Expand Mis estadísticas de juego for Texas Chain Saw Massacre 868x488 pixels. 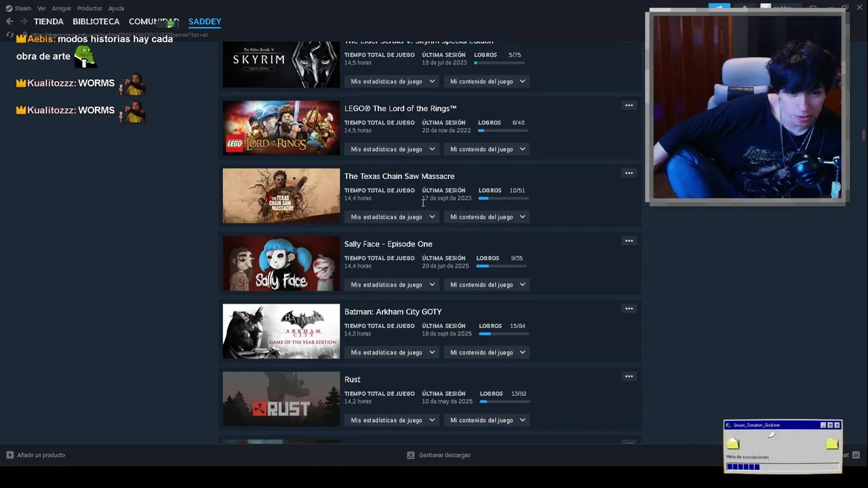(x=392, y=217)
